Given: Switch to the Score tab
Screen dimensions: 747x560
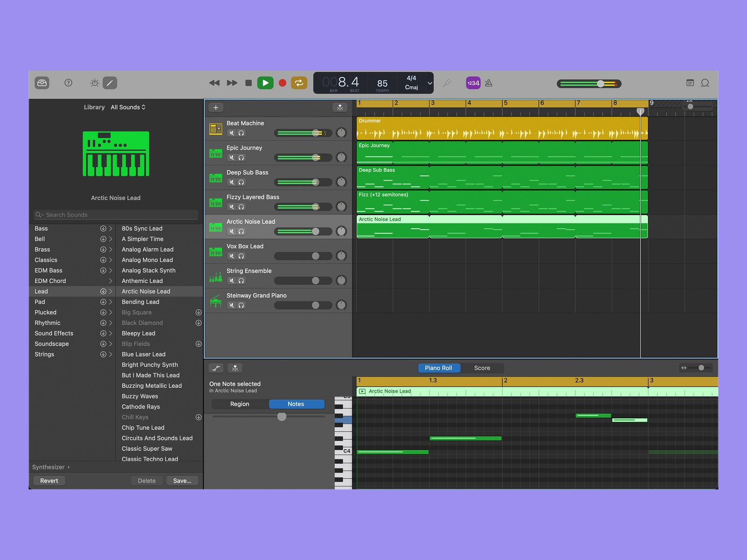Looking at the screenshot, I should (482, 368).
